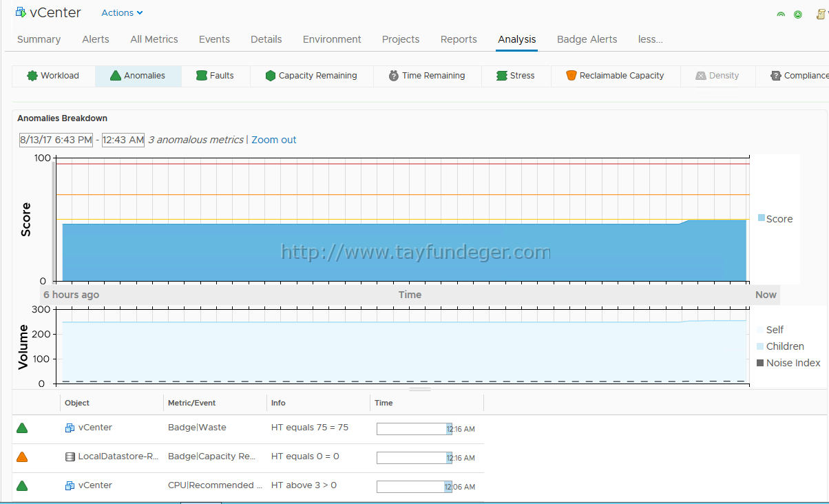Click the Anomalies triangle badge icon
The width and height of the screenshot is (829, 504).
(x=116, y=76)
